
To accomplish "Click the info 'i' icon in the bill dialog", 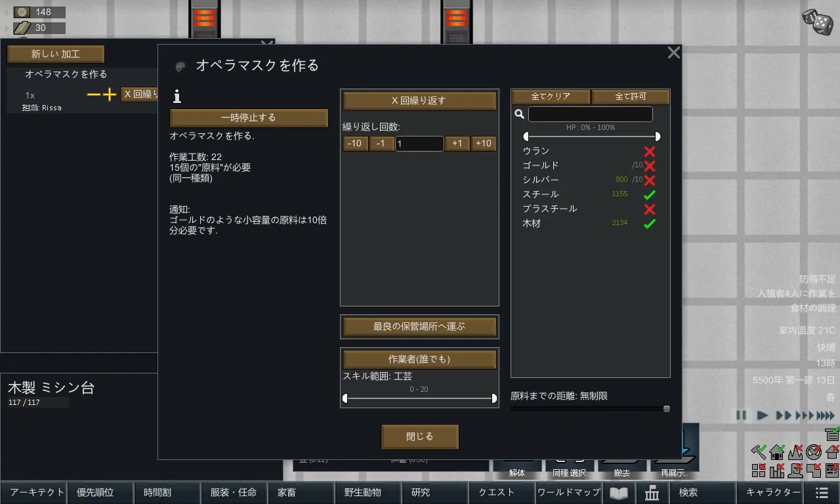I will click(x=177, y=97).
